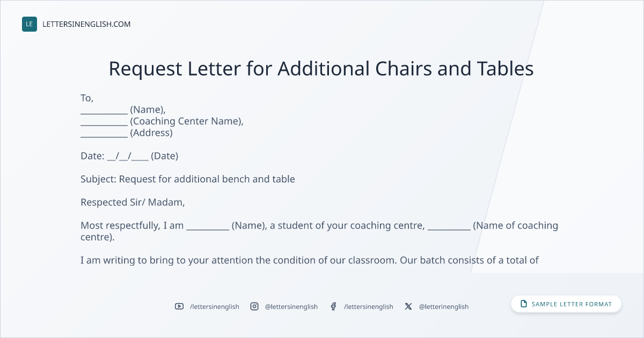Click the X (Twitter) icon
Viewport: 644px width, 338px height.
pyautogui.click(x=408, y=306)
